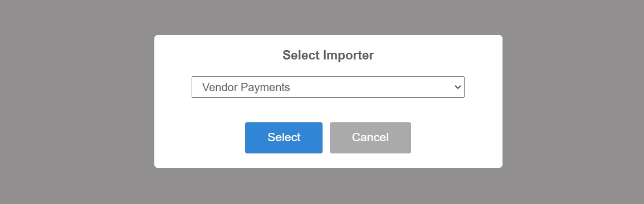Screen dimensions: 644x204
Task: Expand the importer list via the down arrow
Action: [457, 87]
